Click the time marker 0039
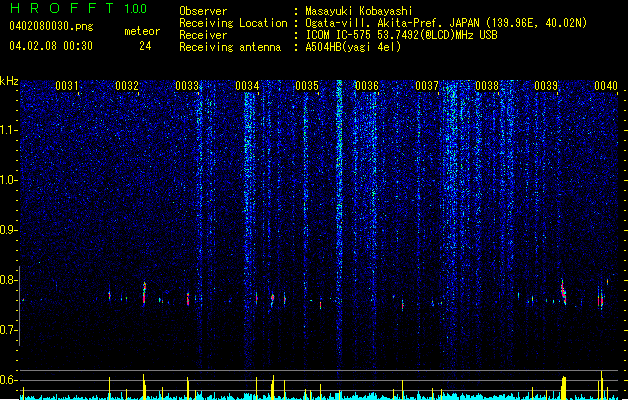This screenshot has width=629, height=400. (x=546, y=86)
